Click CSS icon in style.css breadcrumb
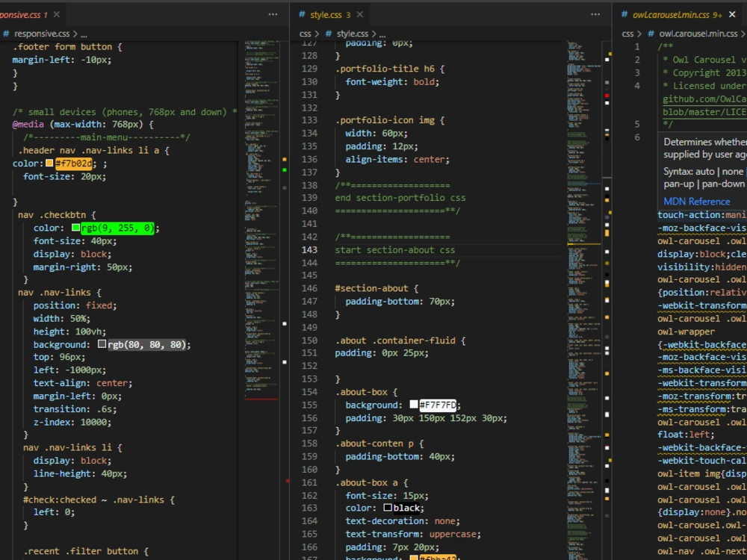Screen dimensions: 747x560 coord(329,34)
